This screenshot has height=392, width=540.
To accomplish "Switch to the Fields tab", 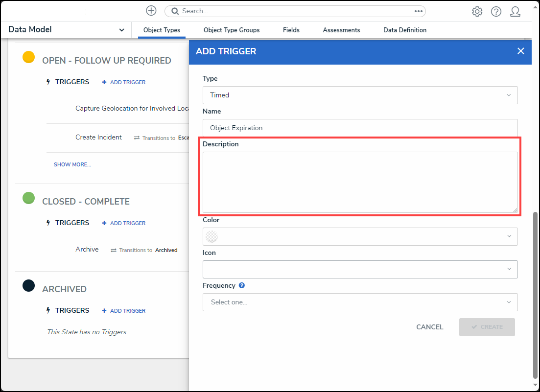I will click(x=291, y=30).
